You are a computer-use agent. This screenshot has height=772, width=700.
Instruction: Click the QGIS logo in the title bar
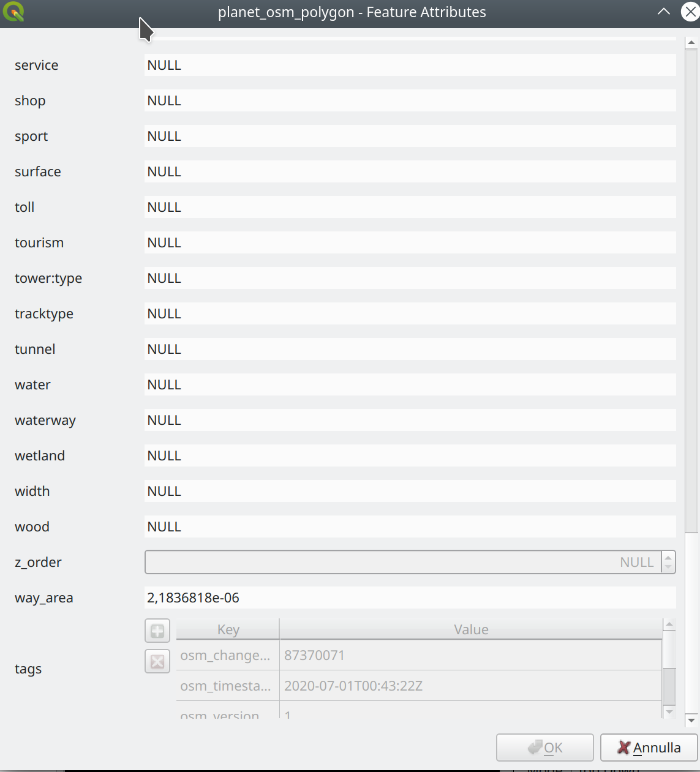pos(13,12)
